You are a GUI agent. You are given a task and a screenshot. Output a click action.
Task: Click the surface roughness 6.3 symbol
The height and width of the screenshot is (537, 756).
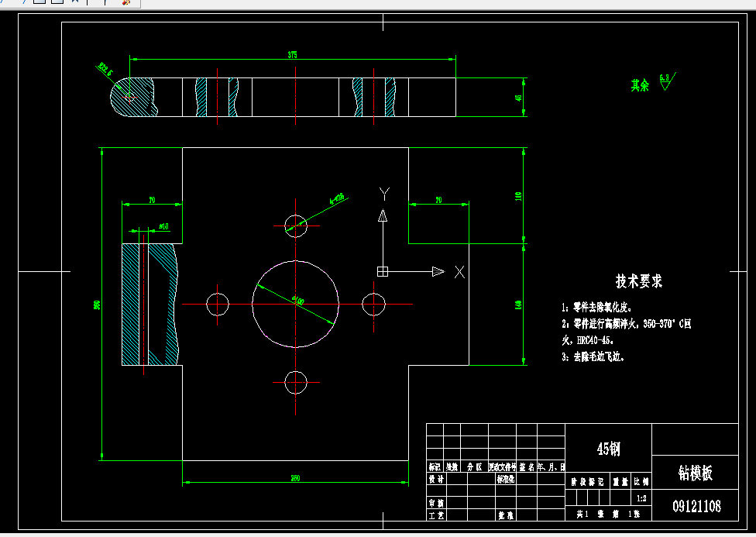coord(668,81)
